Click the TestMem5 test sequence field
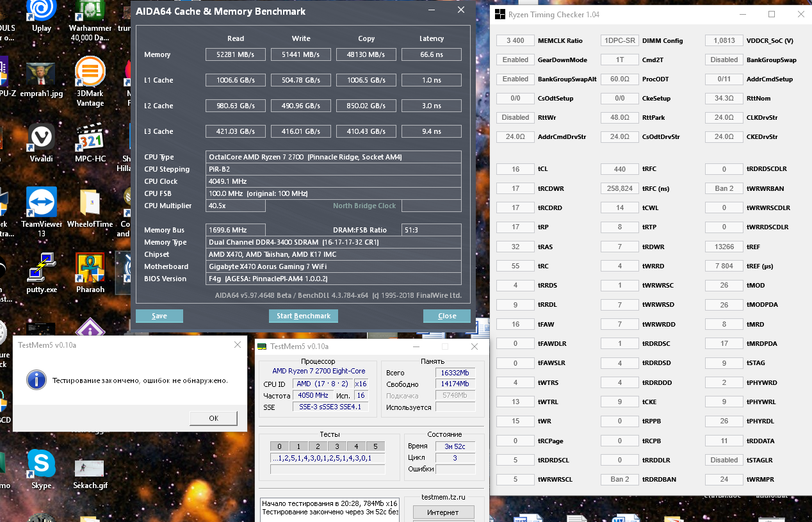Viewport: 812px width, 522px height. pyautogui.click(x=328, y=458)
